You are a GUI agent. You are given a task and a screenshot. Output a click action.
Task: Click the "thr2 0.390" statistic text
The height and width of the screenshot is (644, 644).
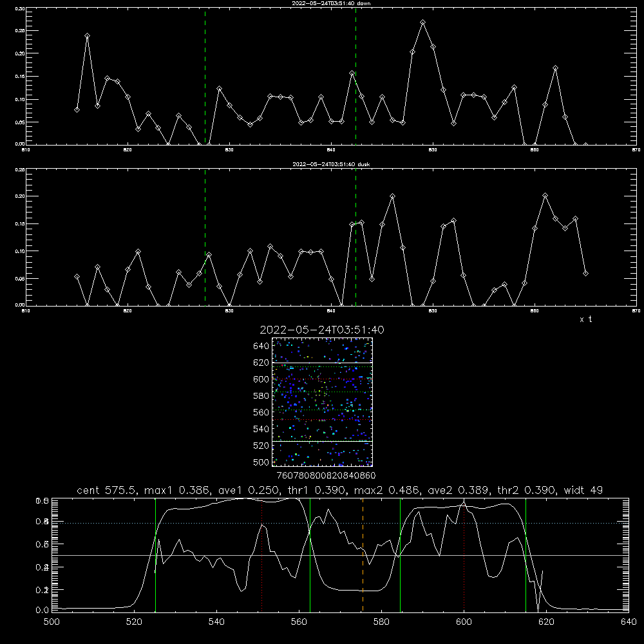click(x=527, y=490)
